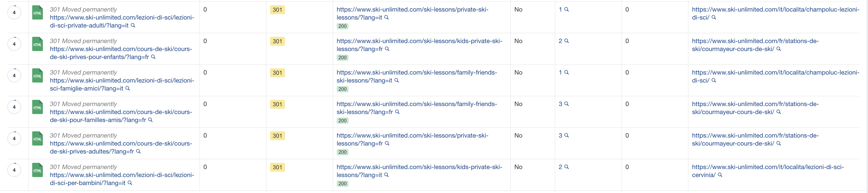
Task: Click inlinks count 2 in second row
Action: (560, 41)
